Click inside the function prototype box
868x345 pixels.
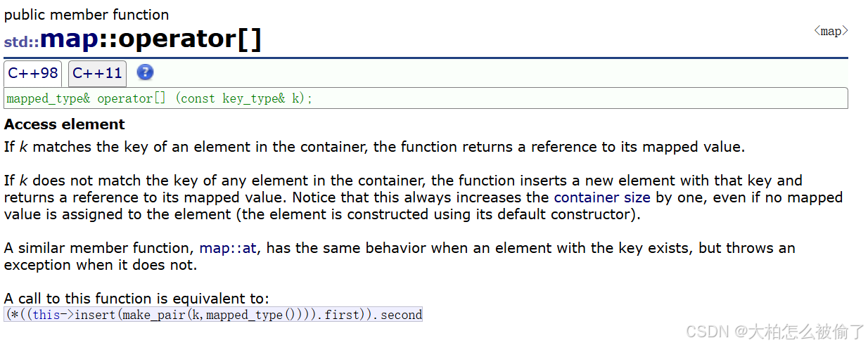click(426, 98)
